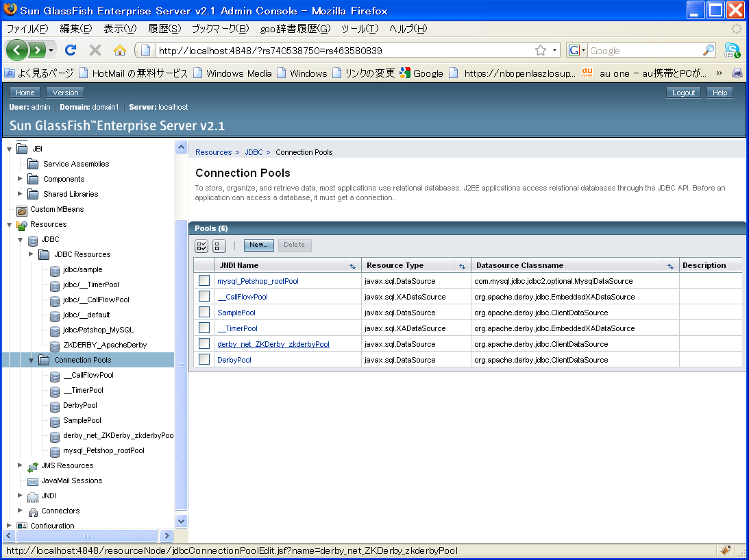Click the printer icon in bookmarks bar
Image resolution: width=749 pixels, height=560 pixels.
[x=737, y=73]
